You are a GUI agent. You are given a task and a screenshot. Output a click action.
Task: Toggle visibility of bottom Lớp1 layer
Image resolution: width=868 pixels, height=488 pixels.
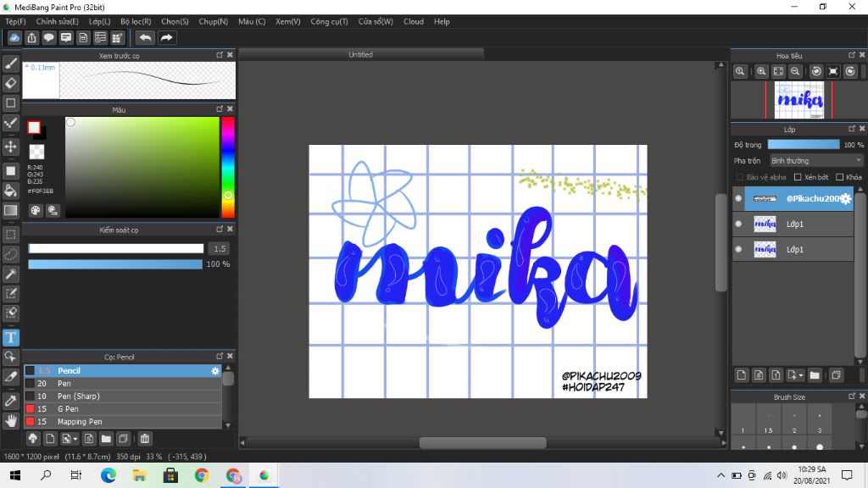coord(738,249)
